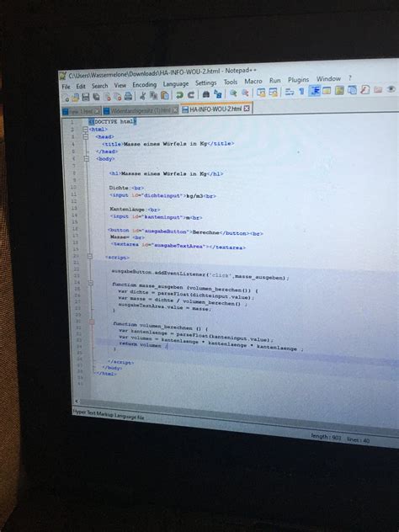This screenshot has width=399, height=532.
Task: Click the Close All toolbar icon
Action: pyautogui.click(x=118, y=96)
